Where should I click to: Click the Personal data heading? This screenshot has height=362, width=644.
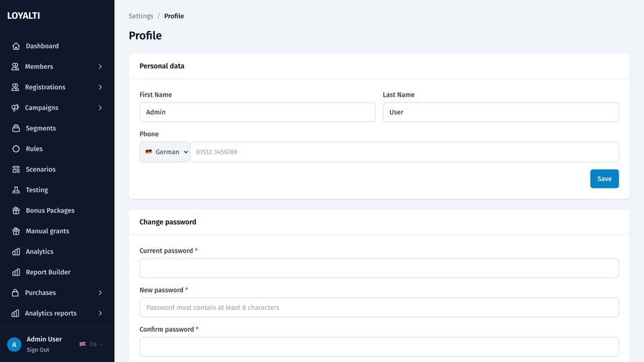click(162, 66)
